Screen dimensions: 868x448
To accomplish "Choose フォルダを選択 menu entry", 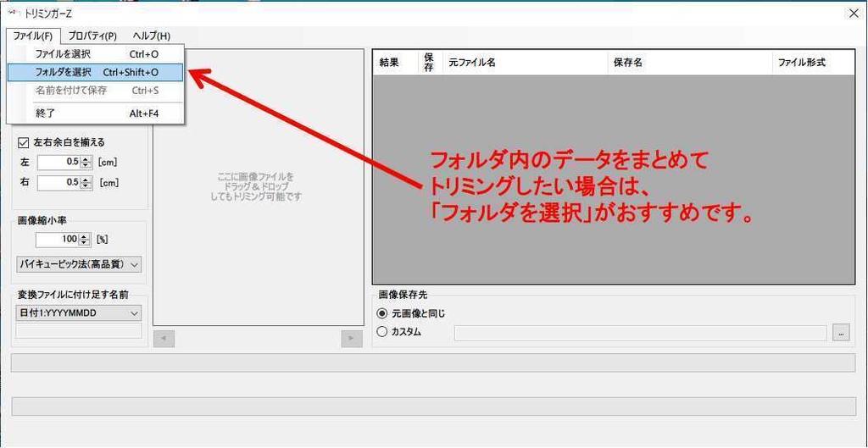I will [95, 73].
